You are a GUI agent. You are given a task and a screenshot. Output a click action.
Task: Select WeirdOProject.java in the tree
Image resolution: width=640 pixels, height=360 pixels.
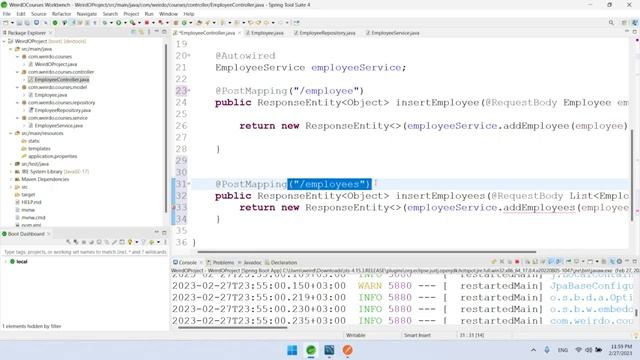(x=56, y=64)
